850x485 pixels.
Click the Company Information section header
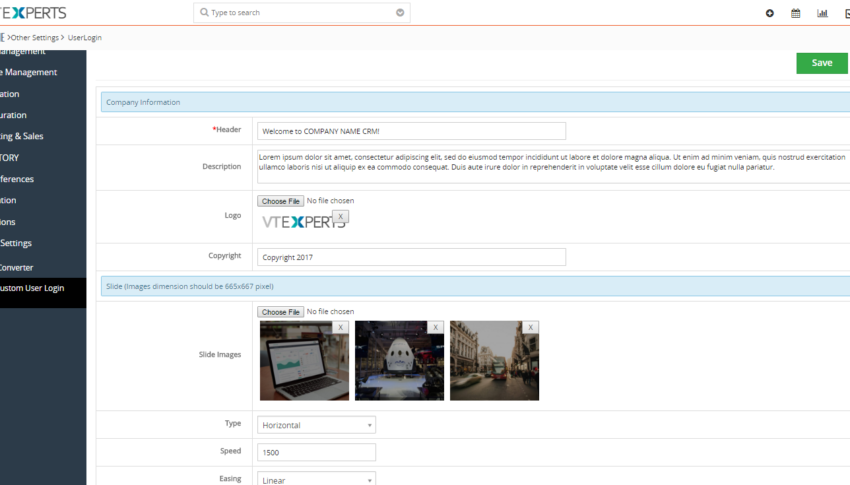coord(475,102)
